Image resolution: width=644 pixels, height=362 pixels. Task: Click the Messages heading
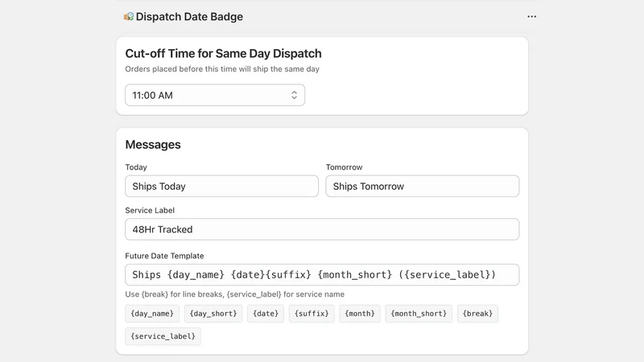click(x=153, y=145)
